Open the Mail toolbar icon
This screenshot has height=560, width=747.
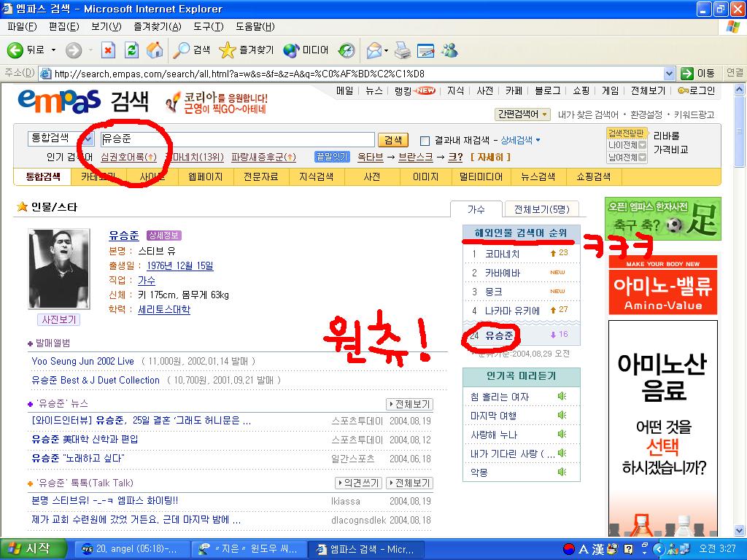click(x=374, y=50)
